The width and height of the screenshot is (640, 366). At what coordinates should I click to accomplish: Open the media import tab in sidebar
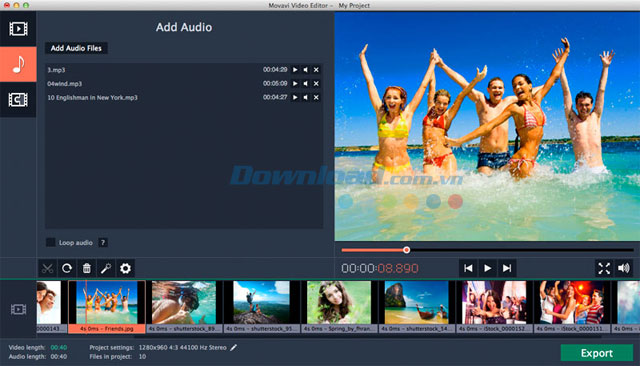click(x=18, y=29)
